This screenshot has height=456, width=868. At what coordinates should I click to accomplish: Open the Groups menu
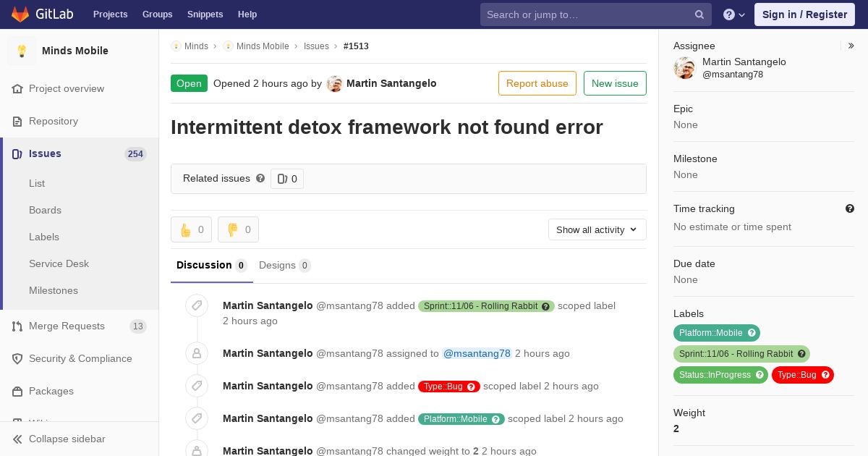[157, 14]
